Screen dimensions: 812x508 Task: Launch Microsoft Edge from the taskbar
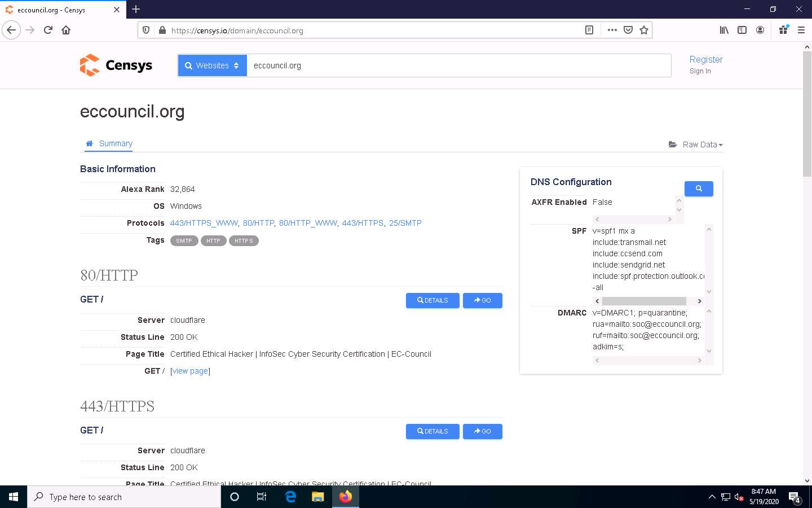coord(290,497)
